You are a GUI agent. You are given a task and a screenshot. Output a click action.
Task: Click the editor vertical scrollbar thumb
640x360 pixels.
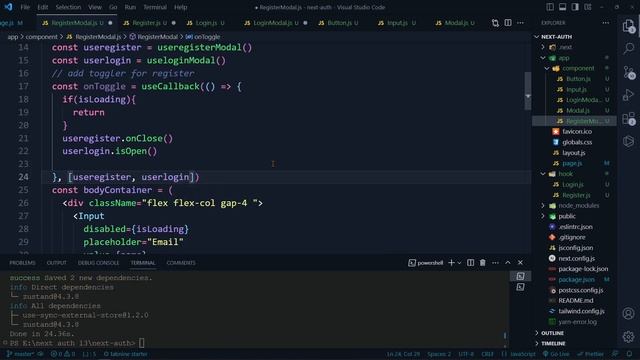pos(528,91)
